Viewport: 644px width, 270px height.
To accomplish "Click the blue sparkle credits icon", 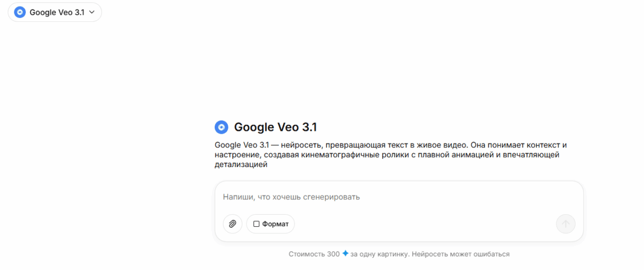I will point(345,254).
